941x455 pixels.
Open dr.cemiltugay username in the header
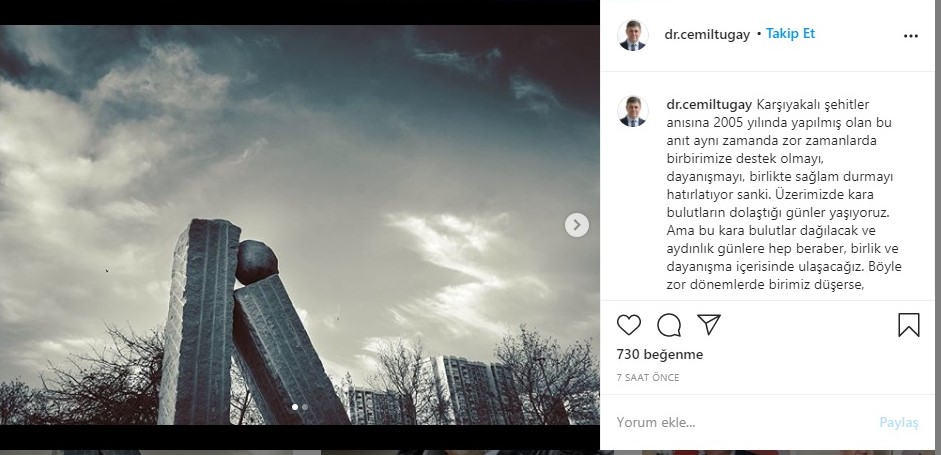pyautogui.click(x=707, y=35)
